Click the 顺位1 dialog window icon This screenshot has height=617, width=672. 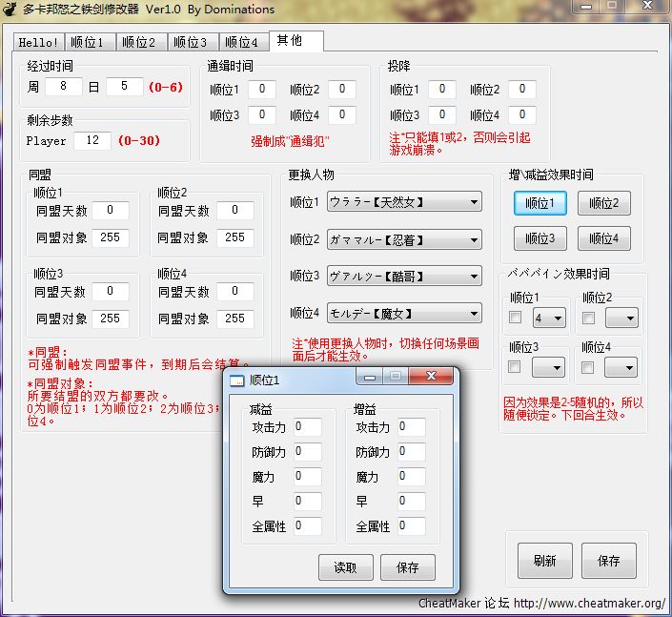[237, 380]
